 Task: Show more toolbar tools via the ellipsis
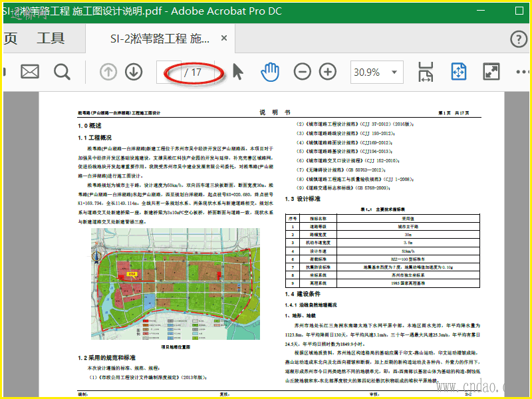tap(523, 72)
